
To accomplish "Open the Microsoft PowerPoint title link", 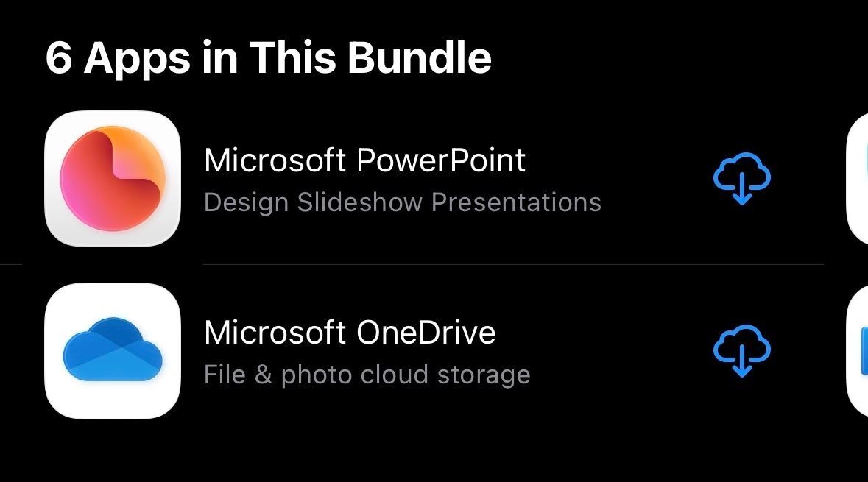I will tap(364, 160).
